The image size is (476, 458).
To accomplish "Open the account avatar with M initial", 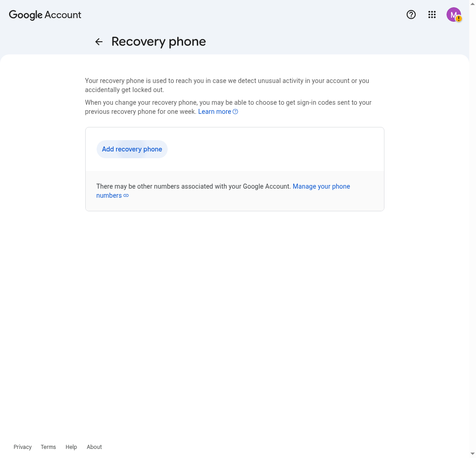I will [453, 15].
